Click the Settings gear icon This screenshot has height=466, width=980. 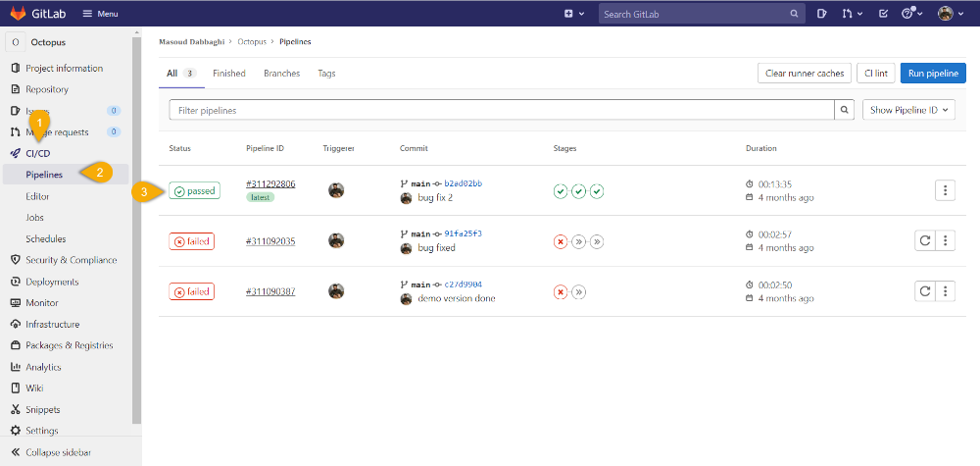click(x=16, y=431)
